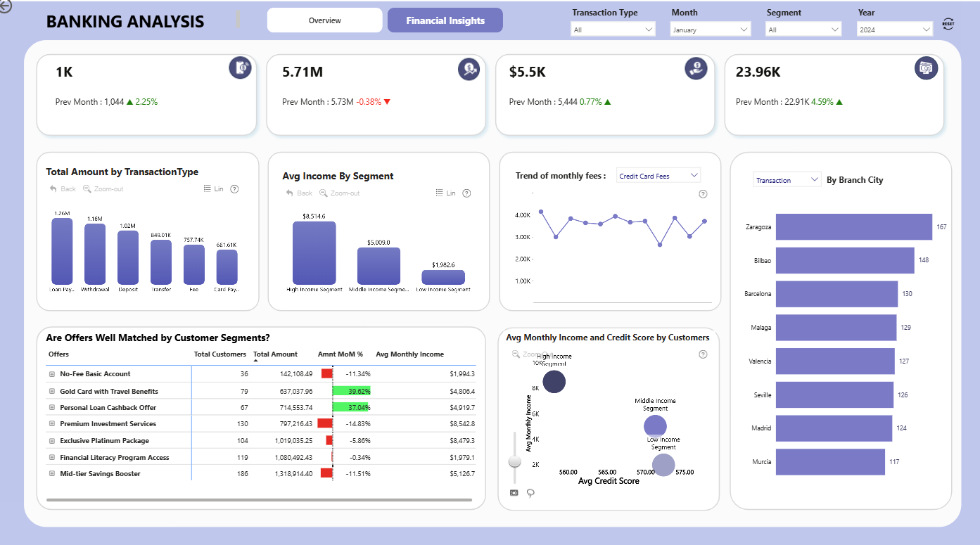Open the Transaction Type dropdown

pyautogui.click(x=613, y=30)
